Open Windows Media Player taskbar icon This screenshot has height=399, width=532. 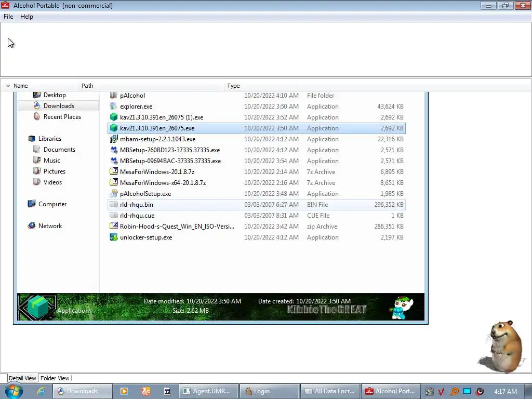124,391
